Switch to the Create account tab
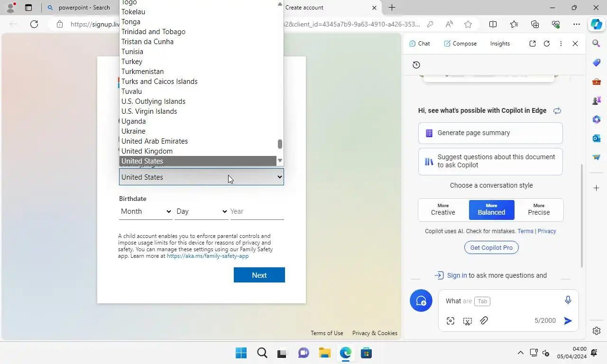The width and height of the screenshot is (607, 364). click(x=327, y=8)
